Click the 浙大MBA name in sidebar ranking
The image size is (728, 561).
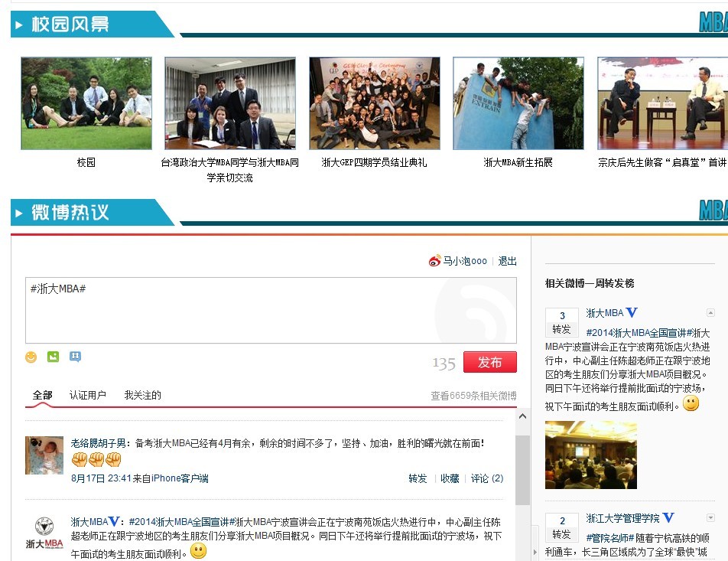coord(604,313)
